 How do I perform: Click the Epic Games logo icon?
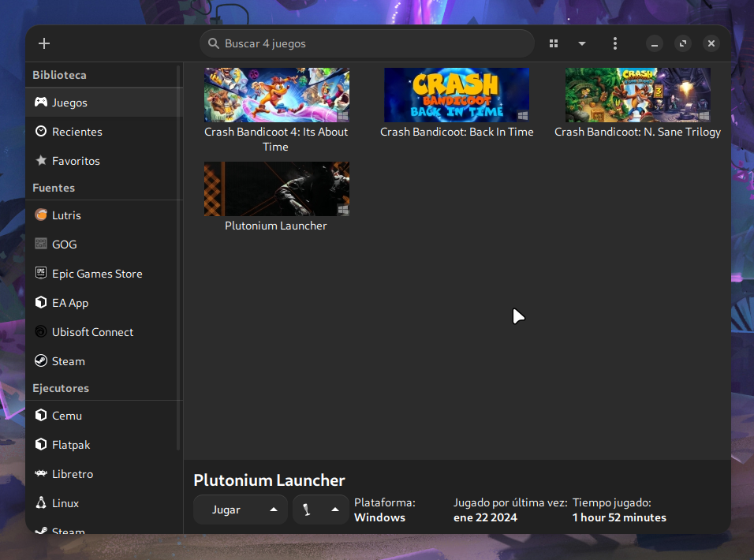[41, 273]
